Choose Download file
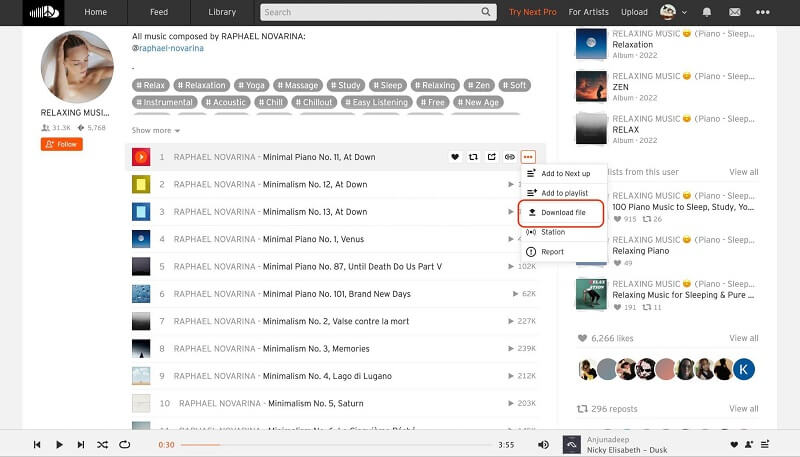800x457 pixels. [x=561, y=213]
